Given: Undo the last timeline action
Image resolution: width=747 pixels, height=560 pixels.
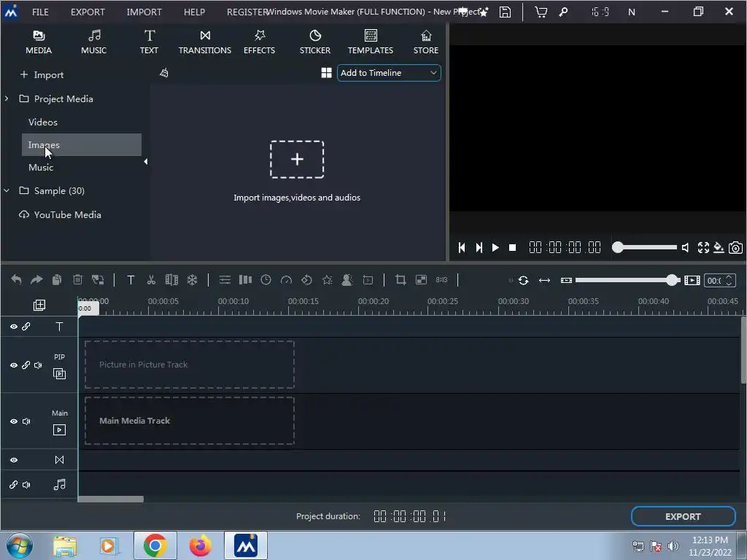Looking at the screenshot, I should pyautogui.click(x=16, y=280).
